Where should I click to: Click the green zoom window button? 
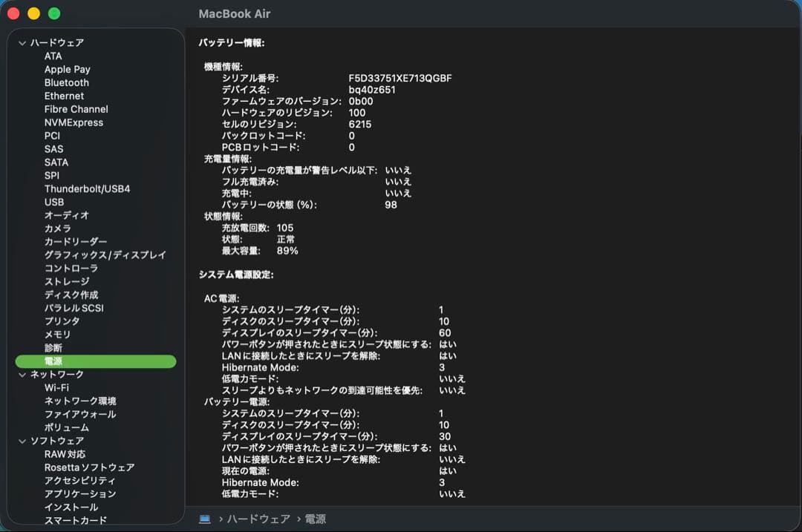tap(54, 14)
